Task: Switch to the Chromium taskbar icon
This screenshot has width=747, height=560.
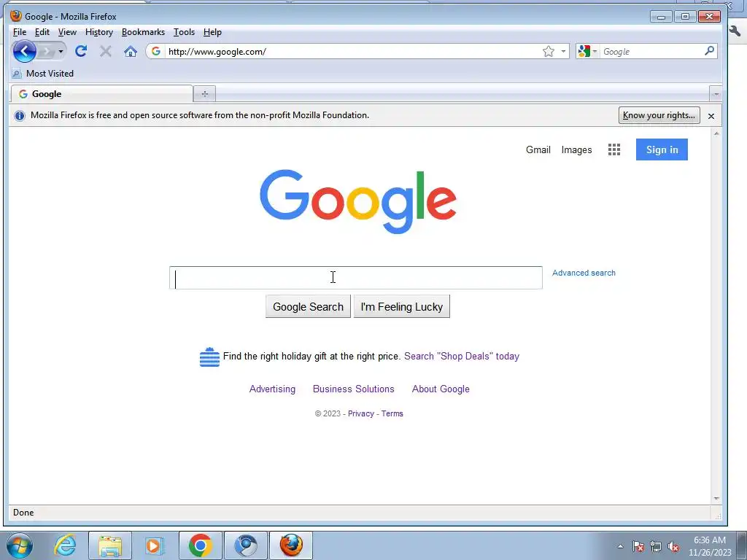Action: (x=246, y=545)
